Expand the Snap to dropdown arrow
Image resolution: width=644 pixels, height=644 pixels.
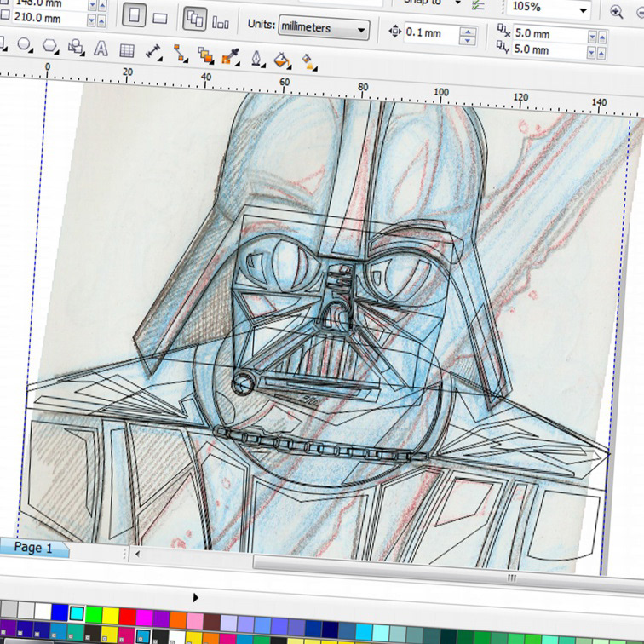click(x=457, y=3)
